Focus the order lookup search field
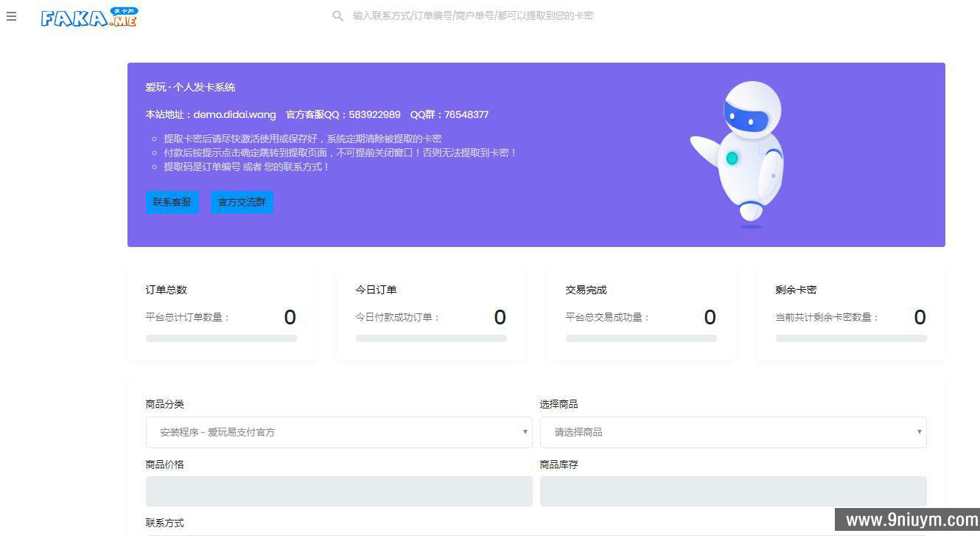The height and width of the screenshot is (536, 980). (x=472, y=15)
